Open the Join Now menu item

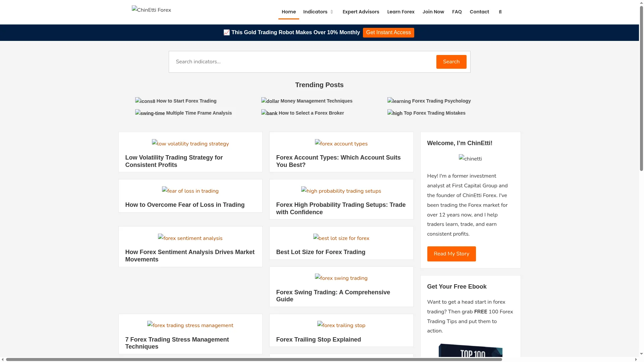click(x=433, y=12)
